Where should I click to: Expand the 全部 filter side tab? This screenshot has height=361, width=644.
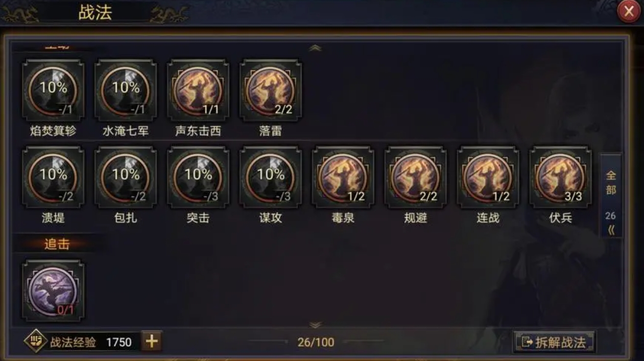(611, 196)
